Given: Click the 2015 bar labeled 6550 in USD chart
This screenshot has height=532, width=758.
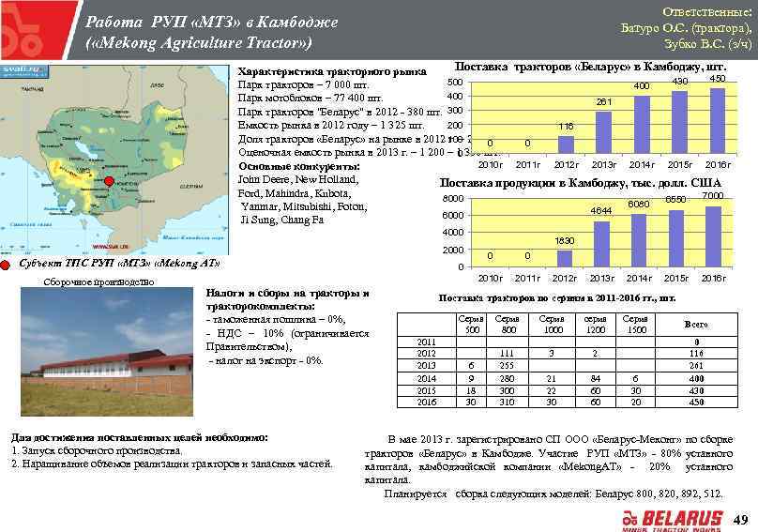Looking at the screenshot, I should [675, 238].
